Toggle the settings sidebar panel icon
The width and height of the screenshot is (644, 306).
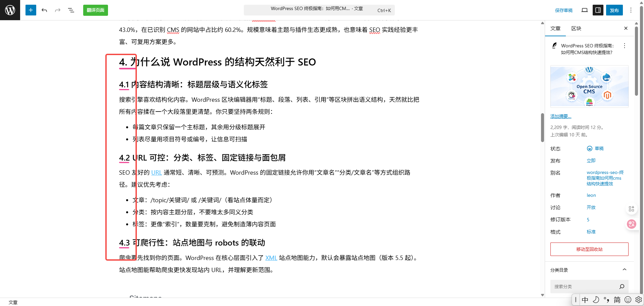pos(597,10)
